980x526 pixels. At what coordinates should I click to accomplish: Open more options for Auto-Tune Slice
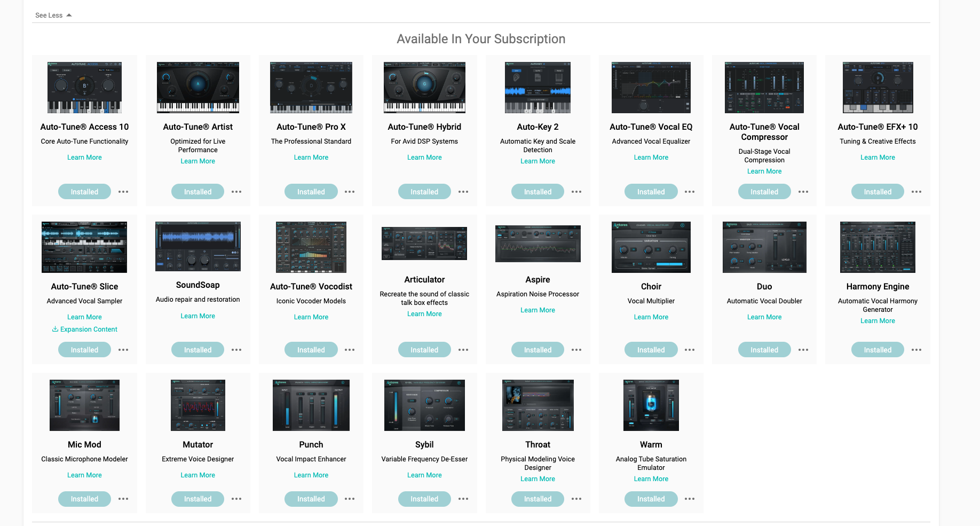coord(123,350)
